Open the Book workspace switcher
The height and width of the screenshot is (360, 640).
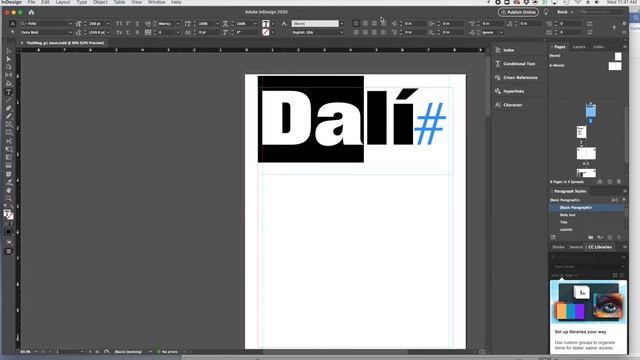coord(565,12)
